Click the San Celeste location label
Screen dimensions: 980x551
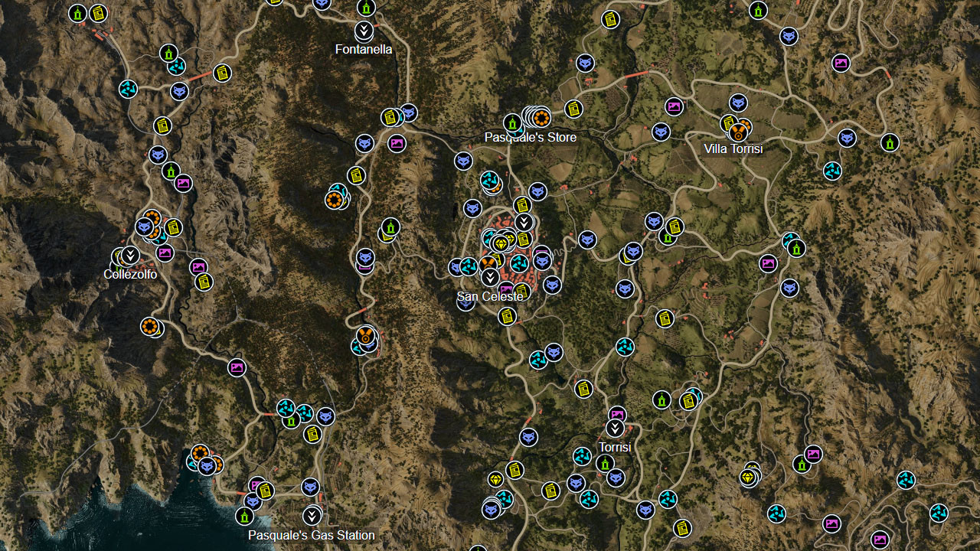pyautogui.click(x=490, y=296)
